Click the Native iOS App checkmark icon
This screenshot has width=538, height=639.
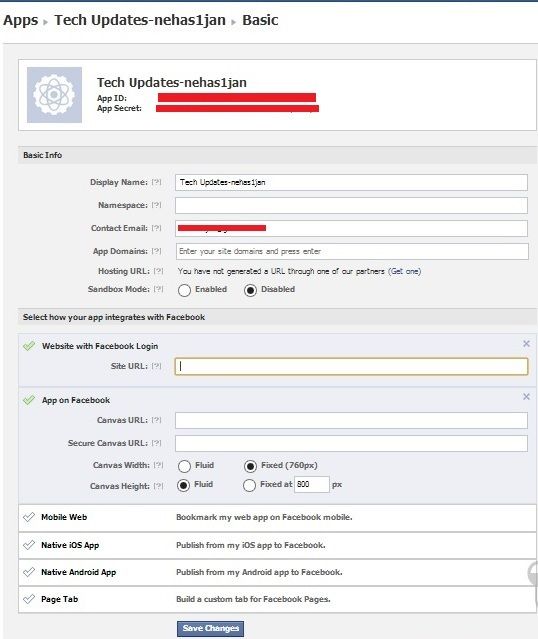pos(29,545)
